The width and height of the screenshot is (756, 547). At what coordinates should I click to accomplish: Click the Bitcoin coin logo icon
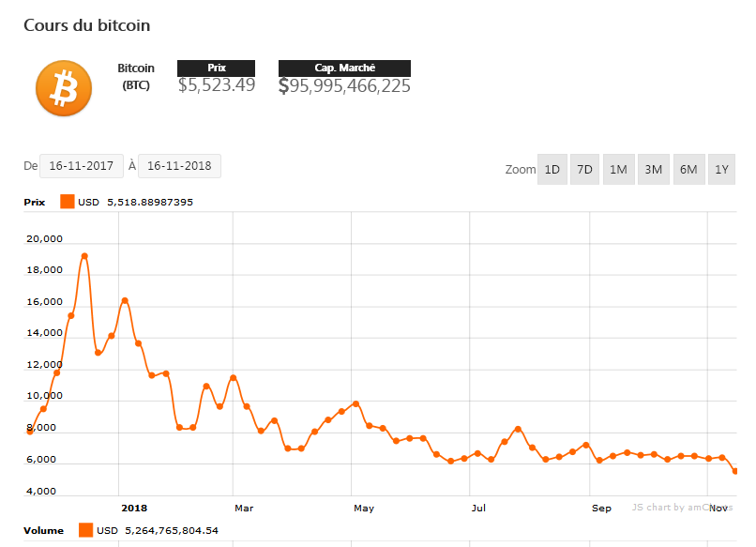pos(63,87)
